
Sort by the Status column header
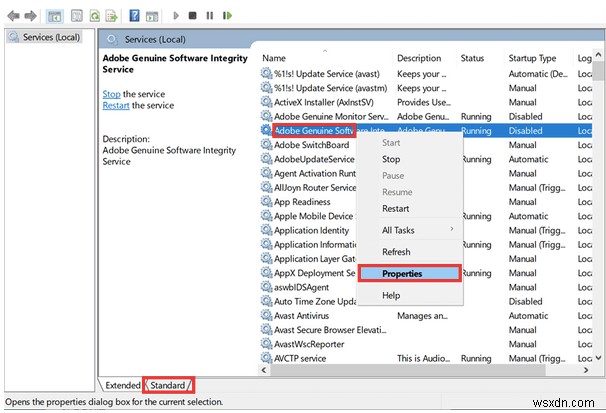click(472, 58)
